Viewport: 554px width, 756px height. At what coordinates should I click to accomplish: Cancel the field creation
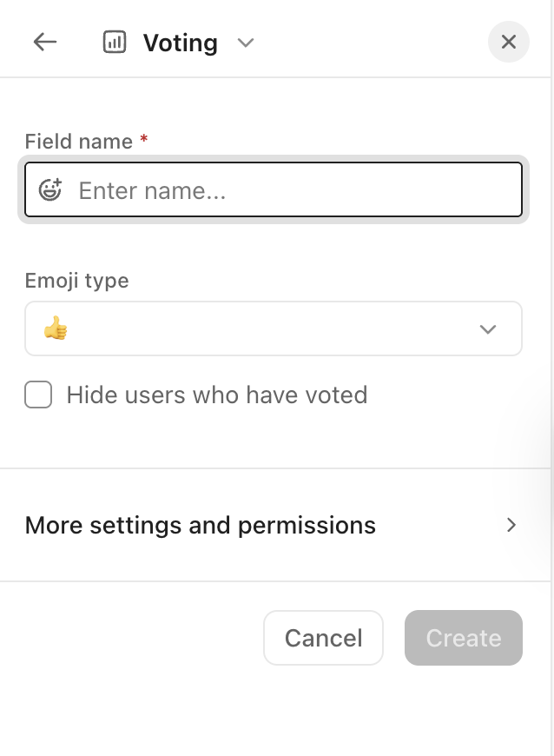(x=323, y=637)
